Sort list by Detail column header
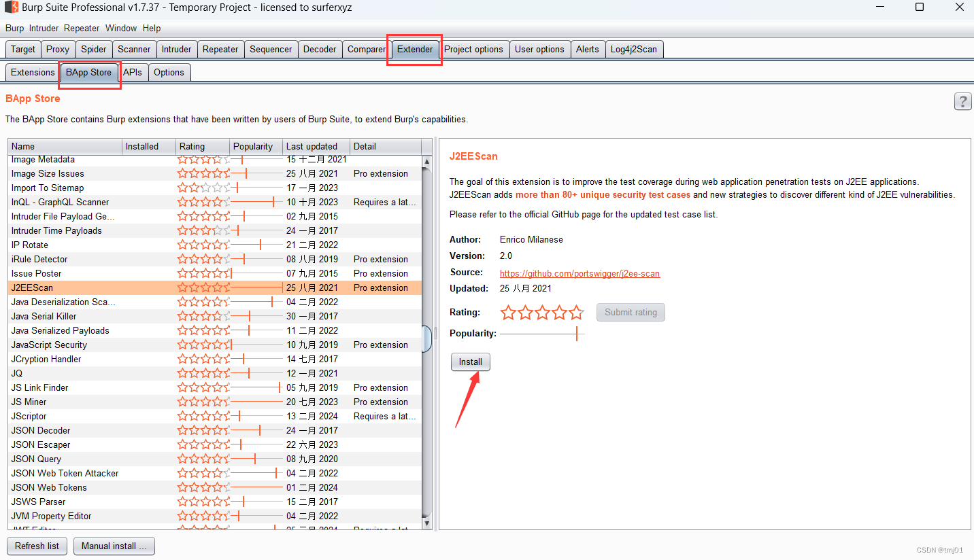 pos(386,146)
